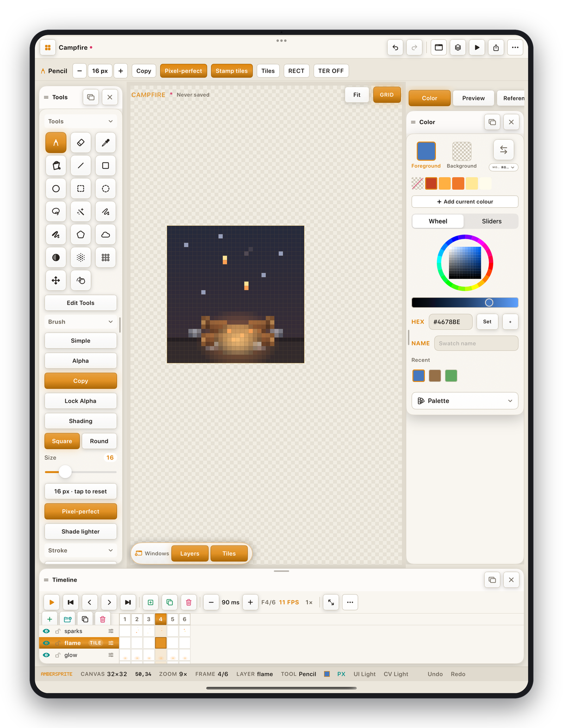Toggle visibility of the flame layer
Image resolution: width=563 pixels, height=728 pixels.
coord(46,643)
